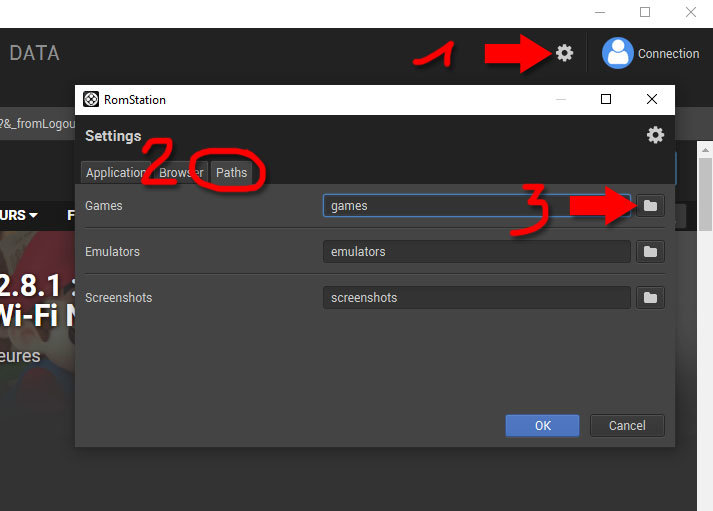This screenshot has width=713, height=511.
Task: Focus the Games path text field
Action: click(x=476, y=205)
